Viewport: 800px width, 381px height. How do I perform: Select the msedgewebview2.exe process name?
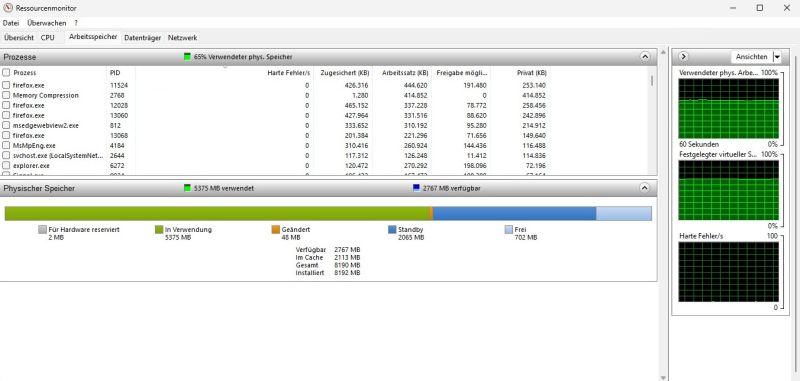coord(45,125)
